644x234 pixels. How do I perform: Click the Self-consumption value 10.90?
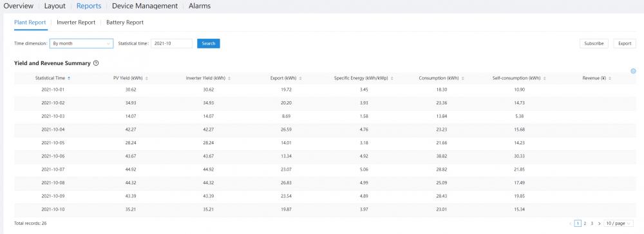pyautogui.click(x=519, y=89)
